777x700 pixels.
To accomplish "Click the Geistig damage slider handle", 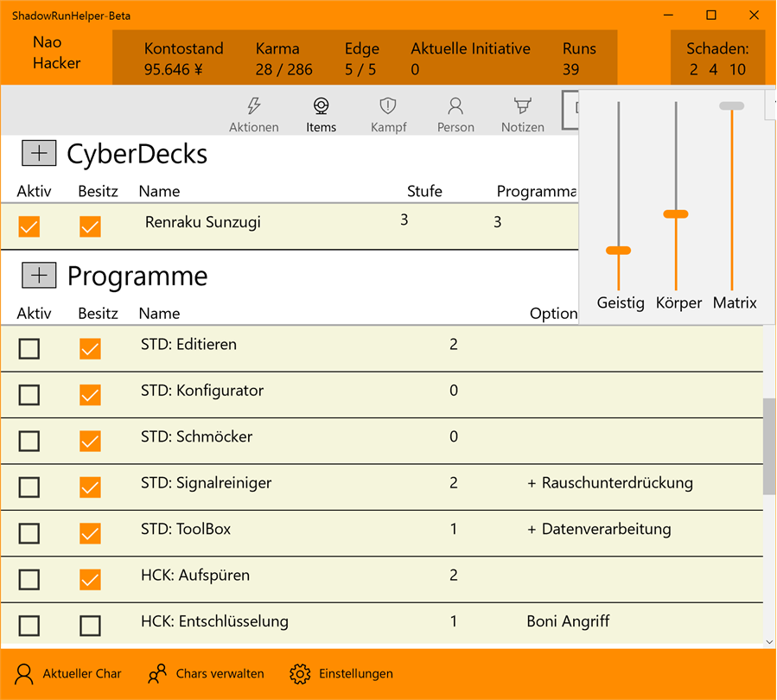I will pyautogui.click(x=619, y=251).
